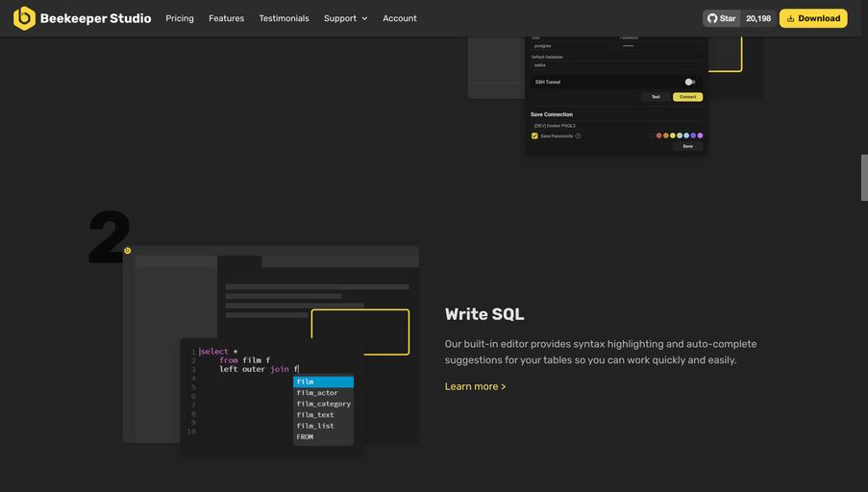Open the Testimonials nav link
Screen dimensions: 868x492
(284, 18)
